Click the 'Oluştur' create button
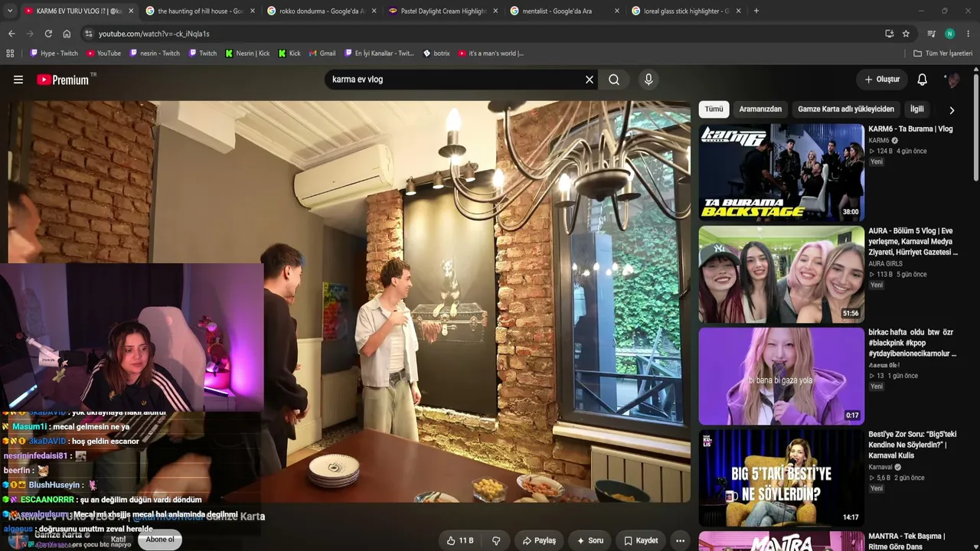 point(882,80)
